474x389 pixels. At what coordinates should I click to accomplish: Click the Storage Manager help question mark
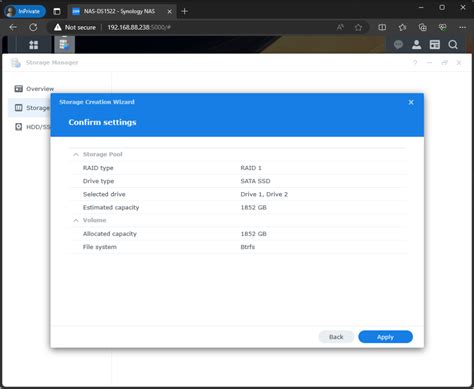(415, 63)
